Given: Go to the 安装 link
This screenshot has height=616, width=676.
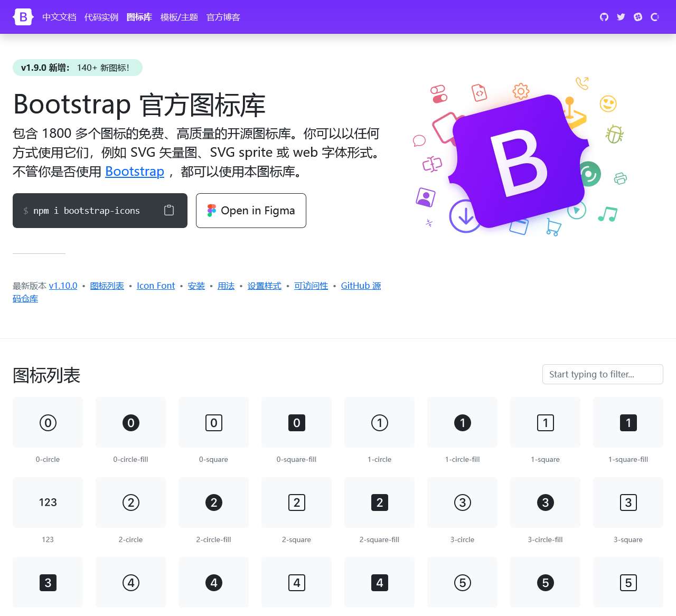Looking at the screenshot, I should coord(196,286).
